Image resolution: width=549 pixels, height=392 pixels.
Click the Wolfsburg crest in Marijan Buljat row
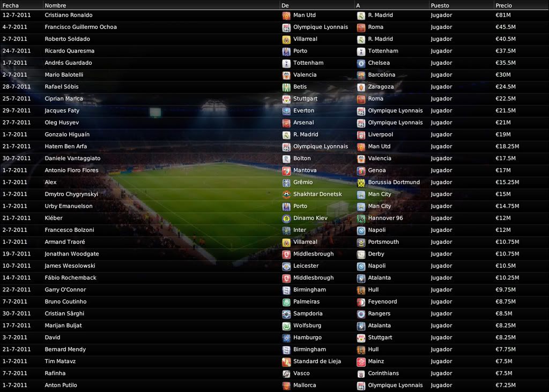[286, 326]
